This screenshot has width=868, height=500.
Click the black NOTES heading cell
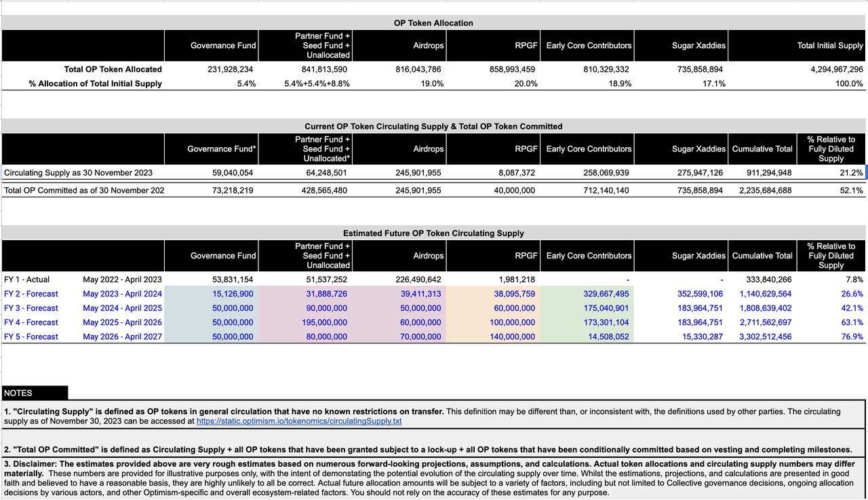(34, 393)
